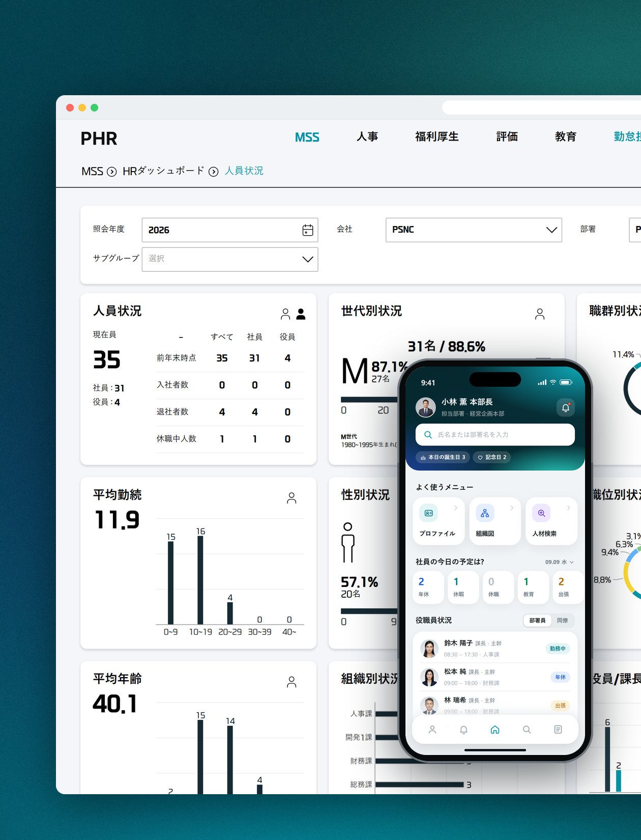Tap the profile icon in phone bottom navigation

[x=432, y=730]
